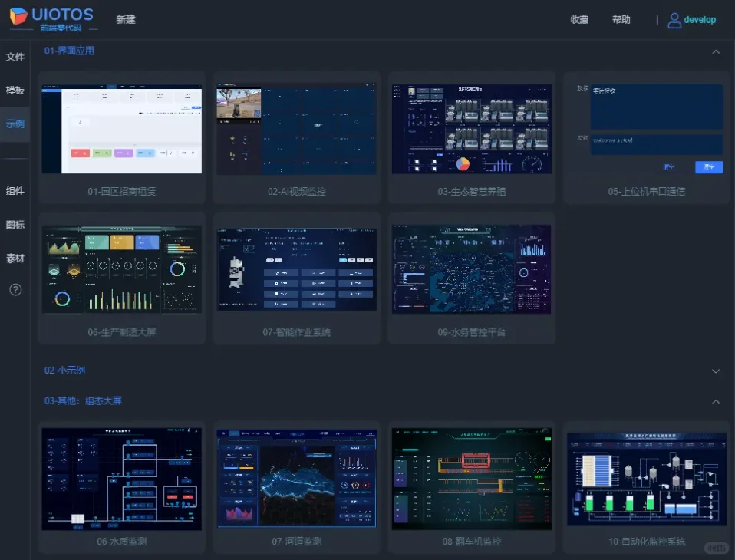Screen dimensions: 735x560
Task: Open the 组件 panel in the sidebar
Action: pos(15,190)
